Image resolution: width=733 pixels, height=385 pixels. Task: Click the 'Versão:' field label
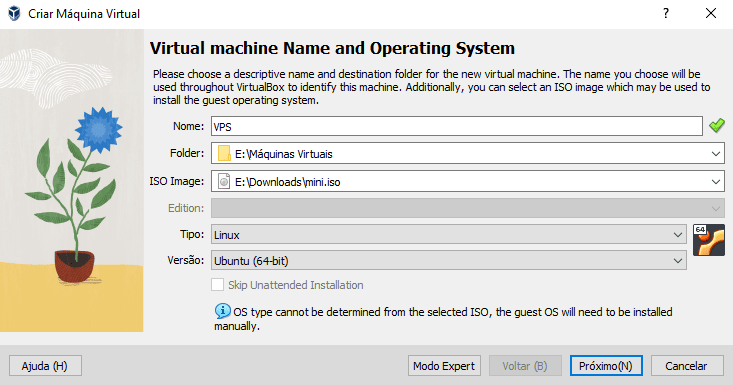click(186, 260)
